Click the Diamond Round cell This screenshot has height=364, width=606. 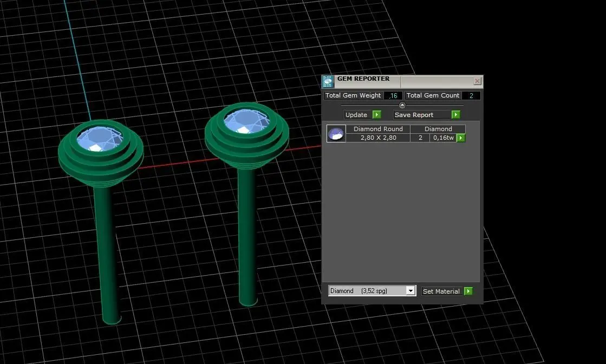378,129
